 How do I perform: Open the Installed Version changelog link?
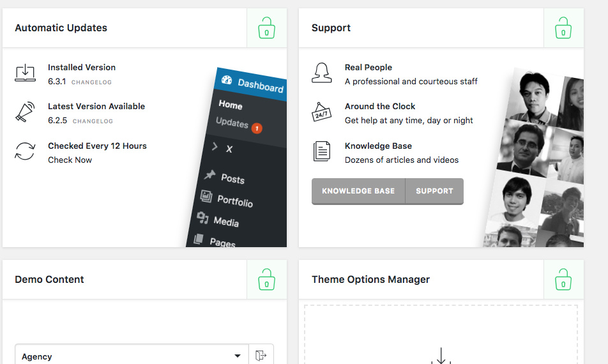coord(92,82)
